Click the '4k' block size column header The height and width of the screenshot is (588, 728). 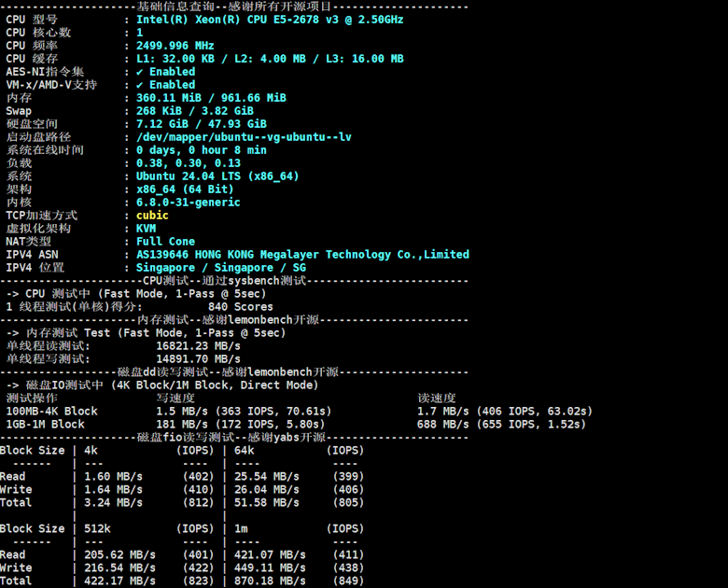click(x=91, y=451)
